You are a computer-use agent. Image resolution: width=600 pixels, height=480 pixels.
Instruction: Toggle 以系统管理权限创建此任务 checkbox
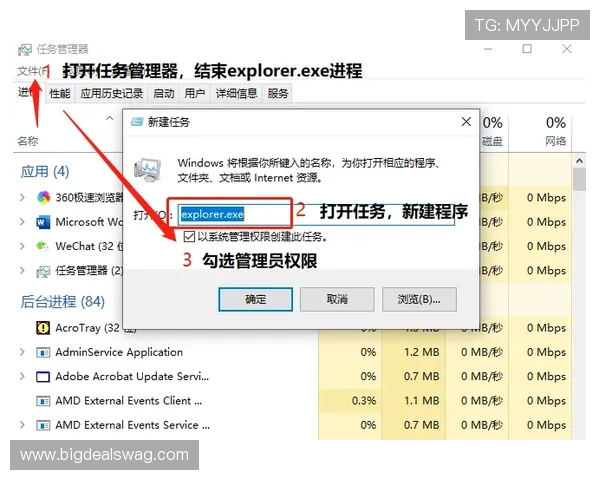(189, 237)
